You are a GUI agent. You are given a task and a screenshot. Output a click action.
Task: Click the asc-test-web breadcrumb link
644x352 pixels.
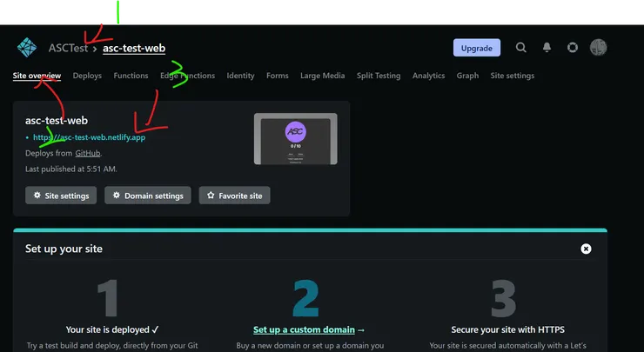pyautogui.click(x=134, y=48)
